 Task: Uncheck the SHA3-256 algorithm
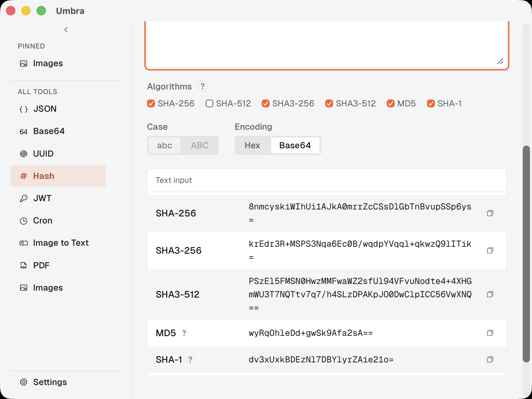(266, 103)
